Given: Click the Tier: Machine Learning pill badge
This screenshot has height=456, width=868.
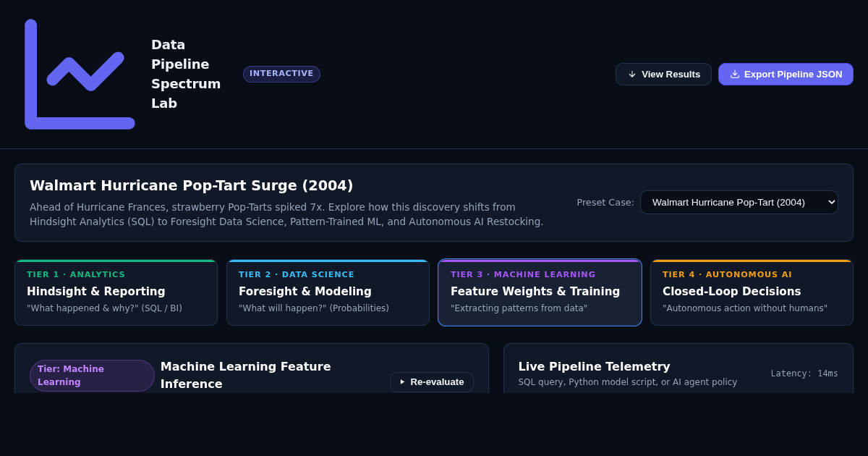Looking at the screenshot, I should pyautogui.click(x=92, y=376).
